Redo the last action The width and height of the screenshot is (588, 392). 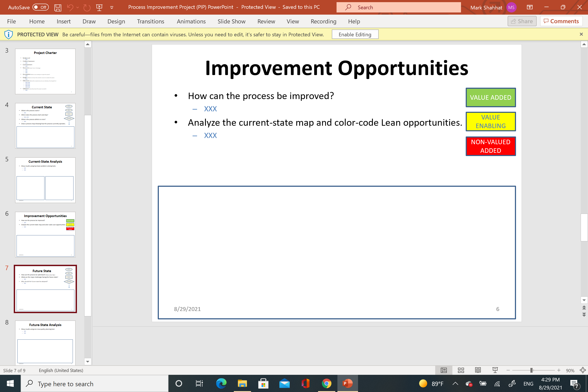click(87, 7)
